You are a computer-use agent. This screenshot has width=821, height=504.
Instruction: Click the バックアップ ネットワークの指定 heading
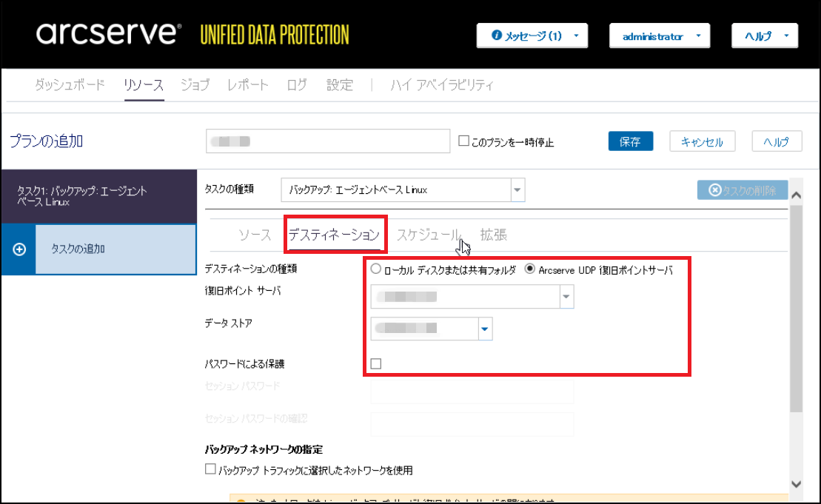[x=264, y=449]
